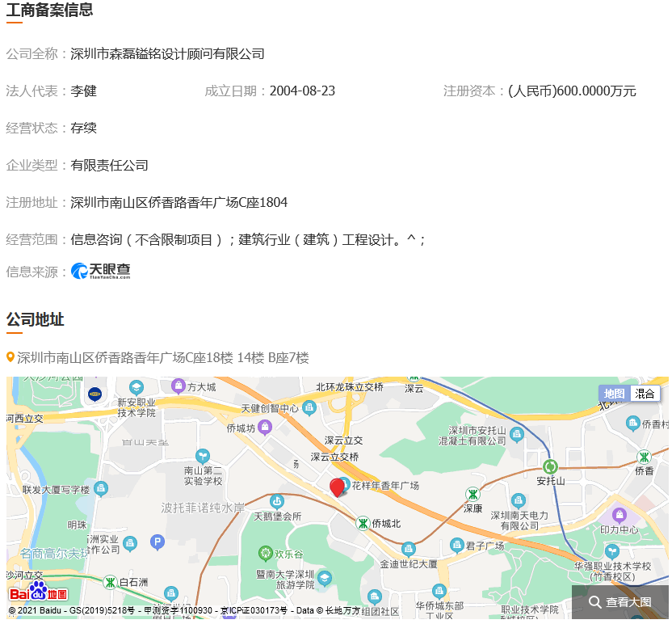Click the 暨南大学深圳旅游学院 school icon
This screenshot has height=624, width=672.
[x=325, y=579]
